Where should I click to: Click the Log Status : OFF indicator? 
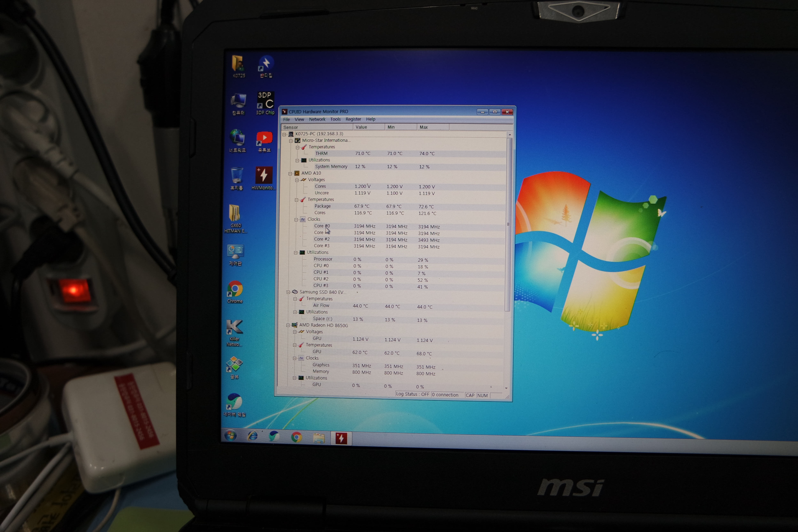click(x=413, y=394)
